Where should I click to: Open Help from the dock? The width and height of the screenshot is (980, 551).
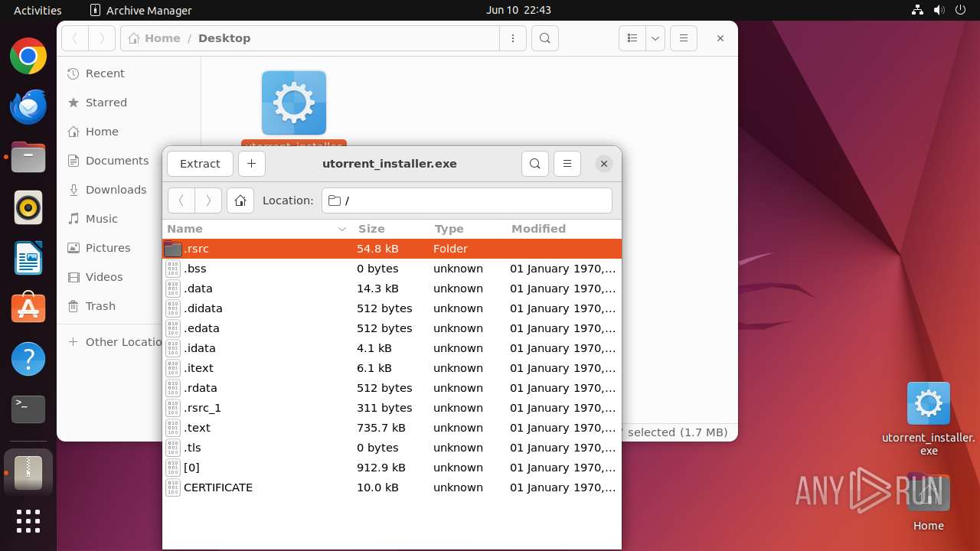pos(28,359)
